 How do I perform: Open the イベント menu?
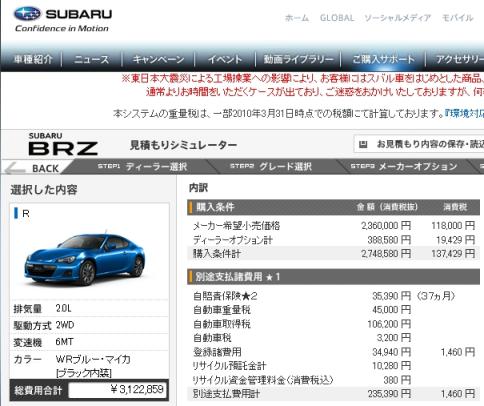point(225,59)
